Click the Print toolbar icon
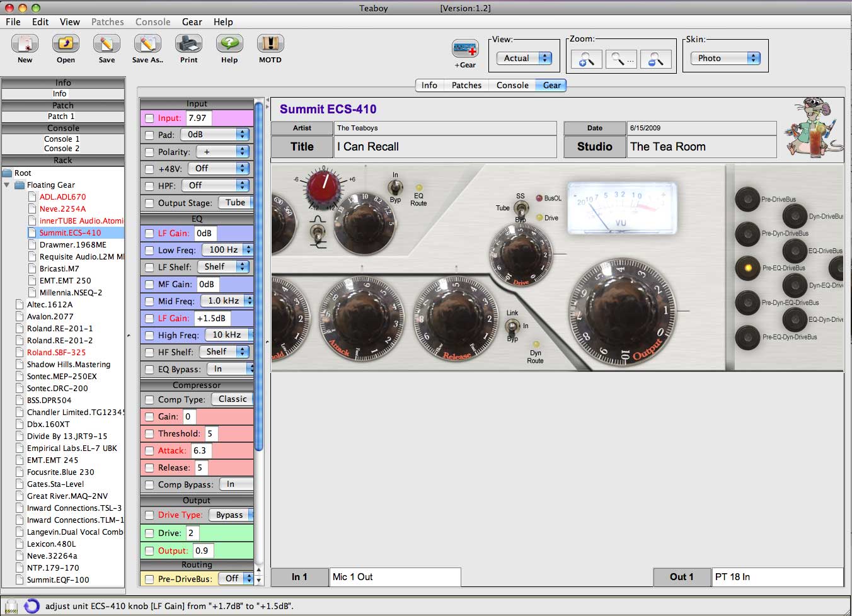The height and width of the screenshot is (616, 852). point(188,43)
